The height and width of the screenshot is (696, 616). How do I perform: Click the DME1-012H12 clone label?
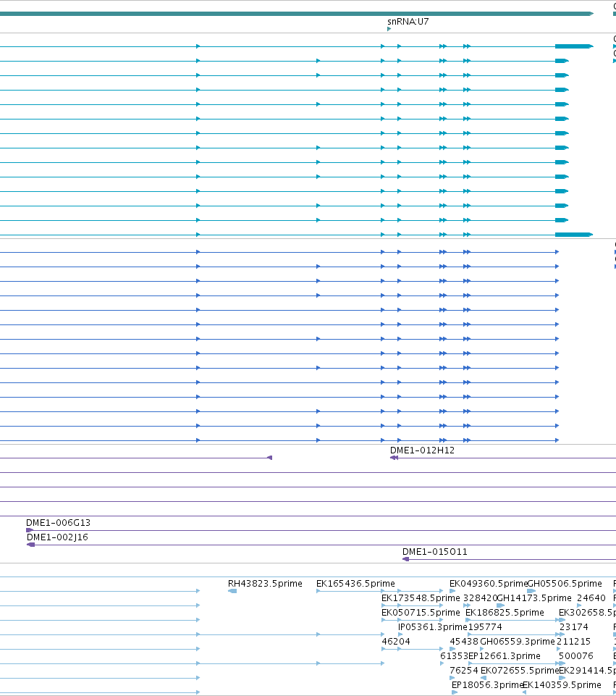422,450
